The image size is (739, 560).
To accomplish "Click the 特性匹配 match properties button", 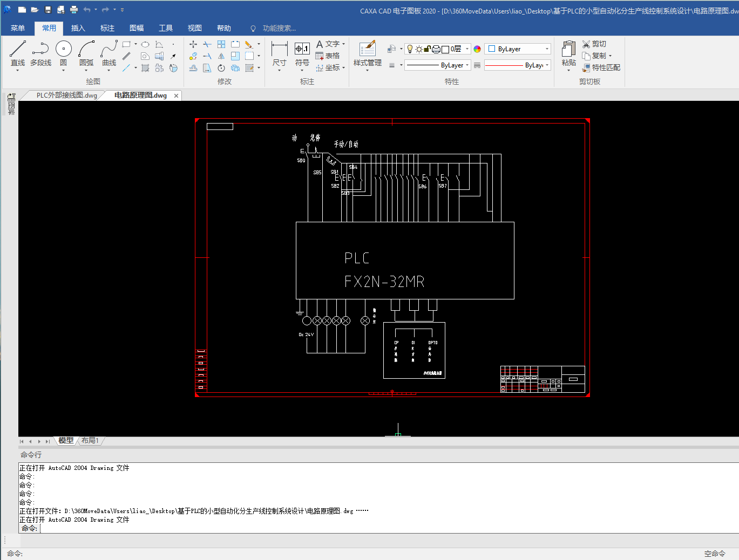I will [x=601, y=67].
